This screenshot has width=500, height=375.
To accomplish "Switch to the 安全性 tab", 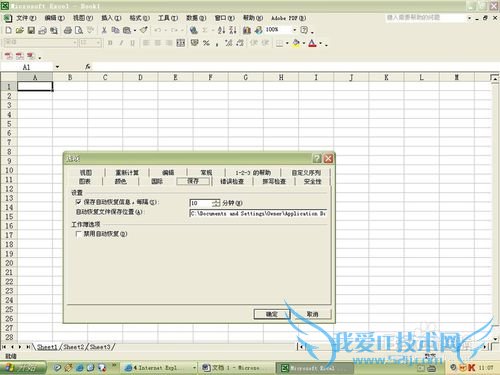I will click(312, 181).
